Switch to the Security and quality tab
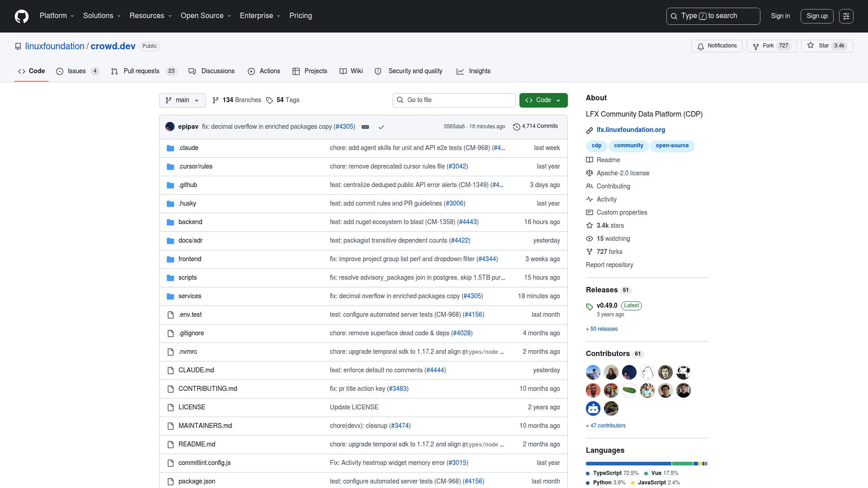This screenshot has height=488, width=868. point(409,71)
